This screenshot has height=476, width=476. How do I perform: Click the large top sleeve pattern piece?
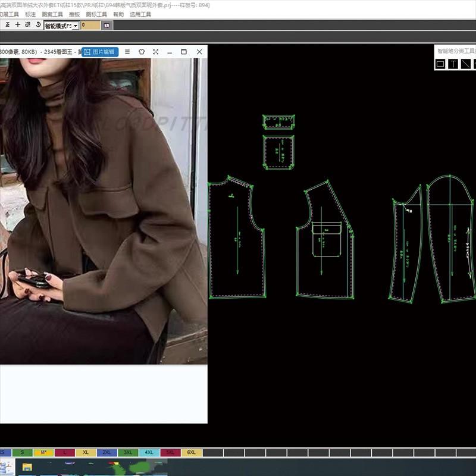point(451,240)
